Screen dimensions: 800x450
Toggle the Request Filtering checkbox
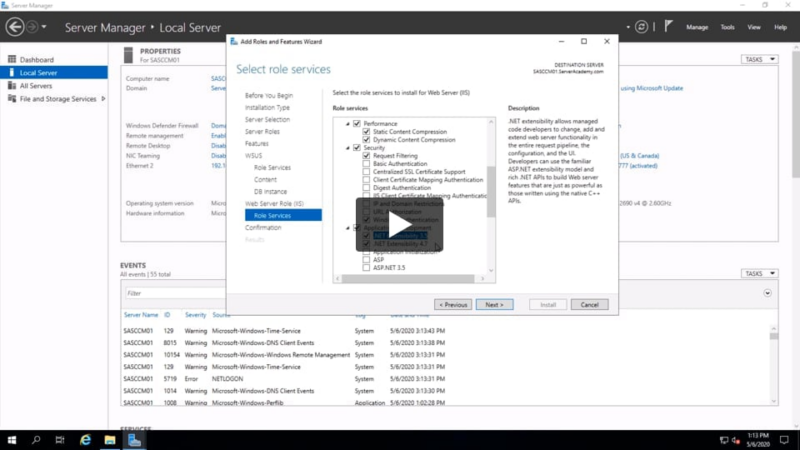pos(366,157)
